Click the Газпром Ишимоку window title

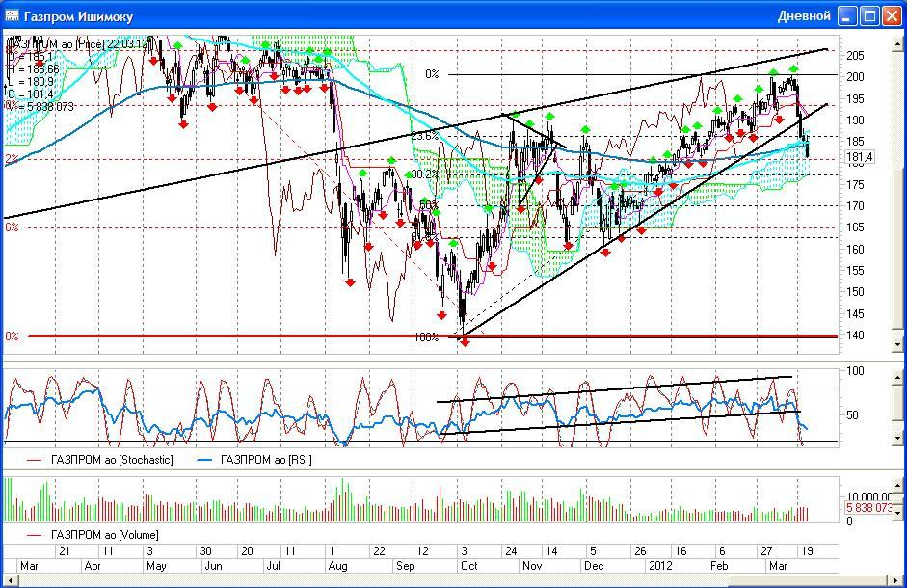click(x=79, y=16)
